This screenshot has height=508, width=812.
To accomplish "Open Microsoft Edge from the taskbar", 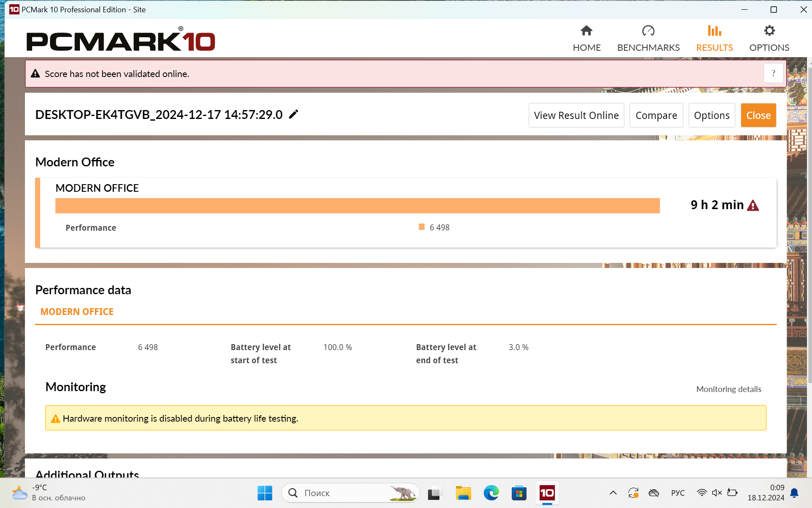I will (x=491, y=493).
